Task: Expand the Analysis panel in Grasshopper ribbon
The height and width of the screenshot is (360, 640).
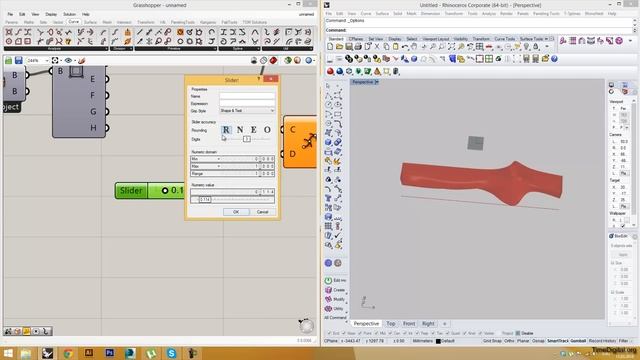Action: [x=55, y=49]
